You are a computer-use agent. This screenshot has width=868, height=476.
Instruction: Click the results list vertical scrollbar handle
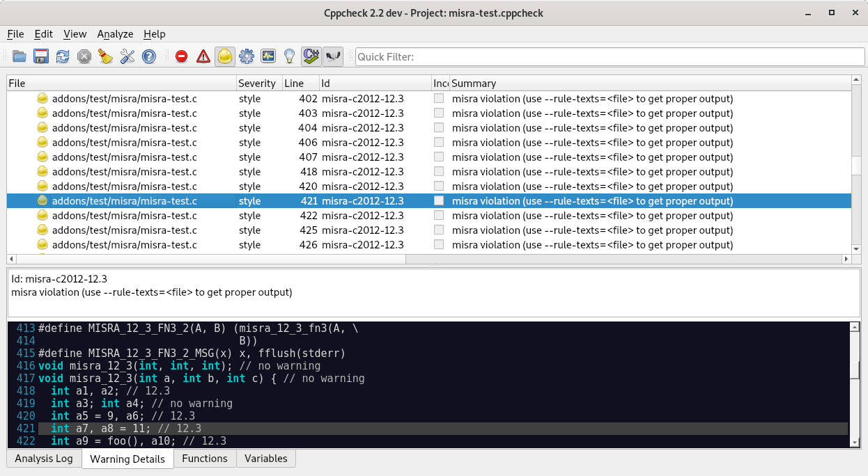856,166
